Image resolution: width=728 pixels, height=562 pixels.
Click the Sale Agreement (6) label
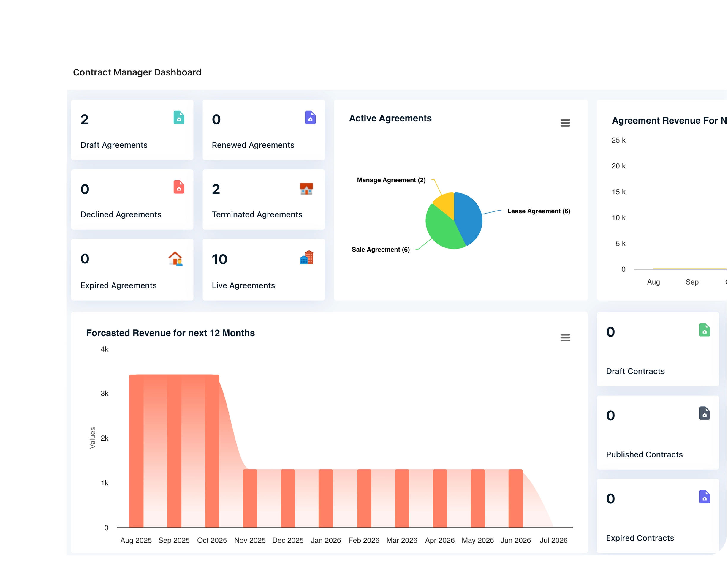click(381, 249)
